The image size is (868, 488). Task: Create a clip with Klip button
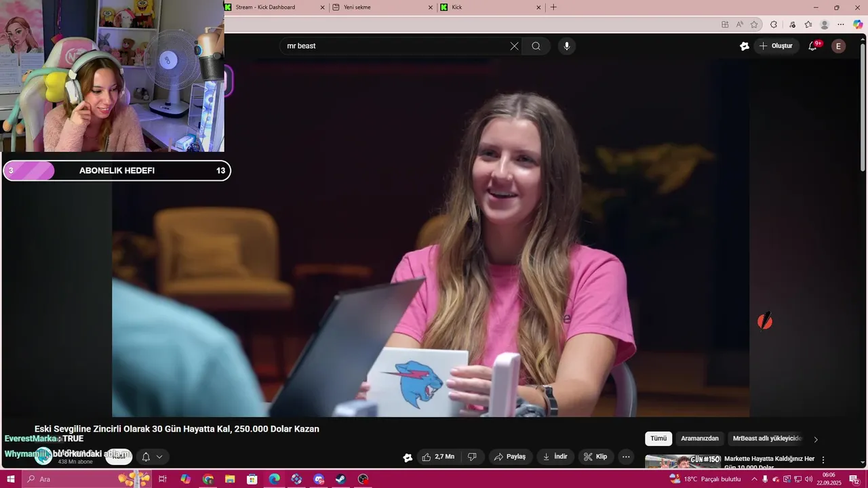pos(595,457)
